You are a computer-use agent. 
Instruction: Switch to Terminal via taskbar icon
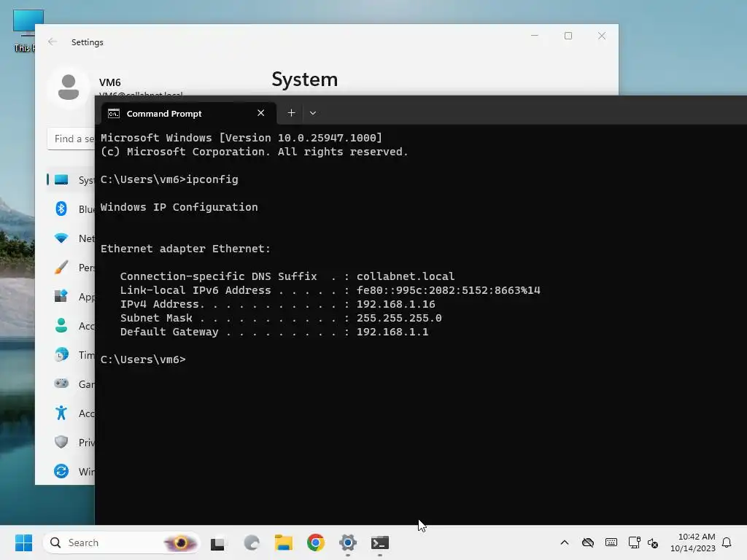coord(380,542)
